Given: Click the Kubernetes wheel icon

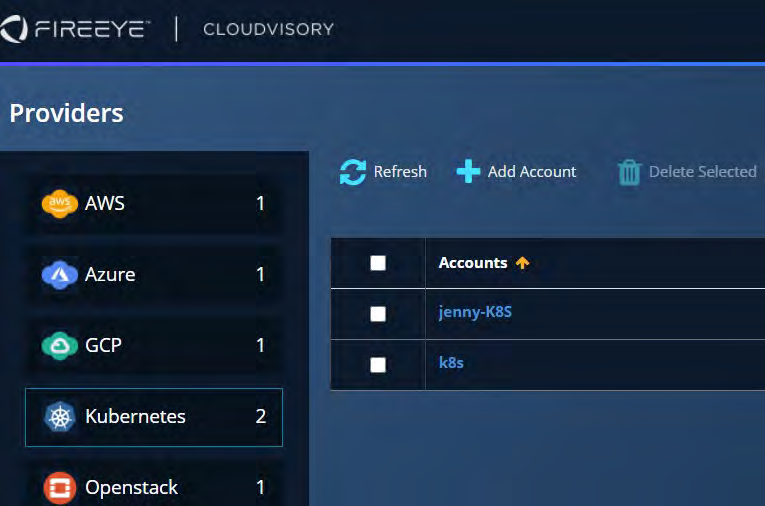Looking at the screenshot, I should (x=60, y=417).
